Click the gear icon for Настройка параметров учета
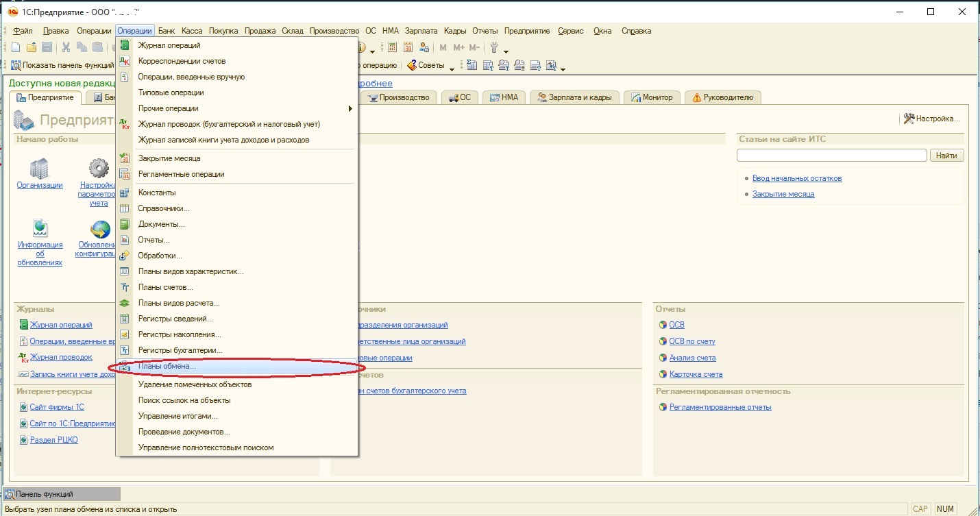The image size is (980, 516). [x=99, y=168]
